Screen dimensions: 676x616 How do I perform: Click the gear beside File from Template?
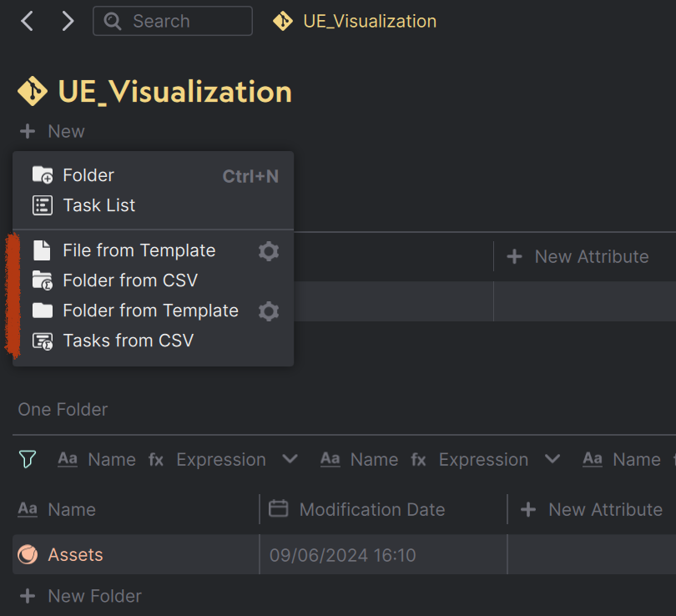tap(269, 250)
